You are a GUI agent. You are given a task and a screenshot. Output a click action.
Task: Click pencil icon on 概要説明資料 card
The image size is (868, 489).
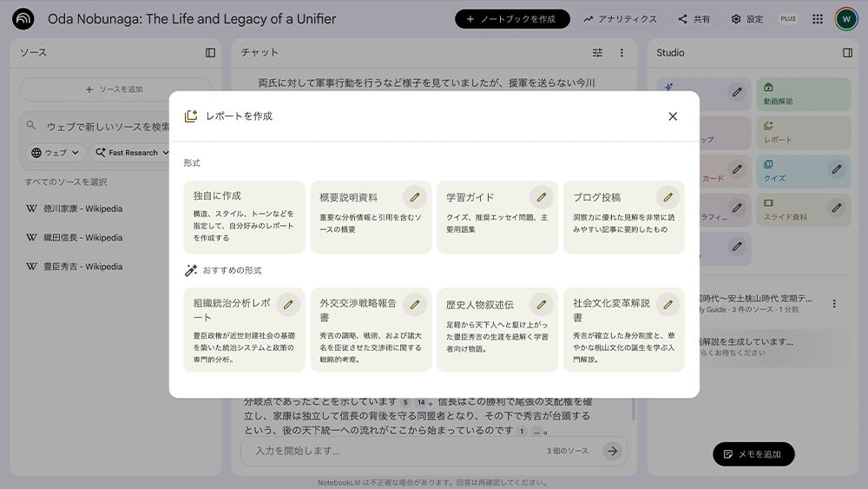(x=415, y=197)
